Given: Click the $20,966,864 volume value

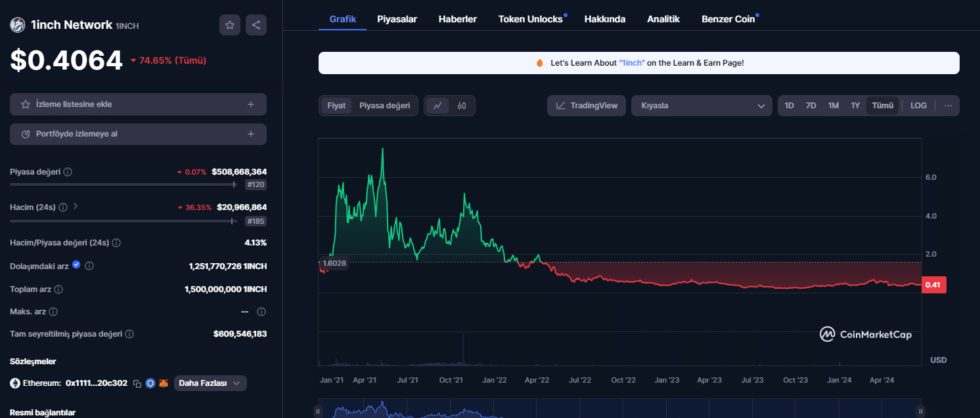Looking at the screenshot, I should pos(242,207).
